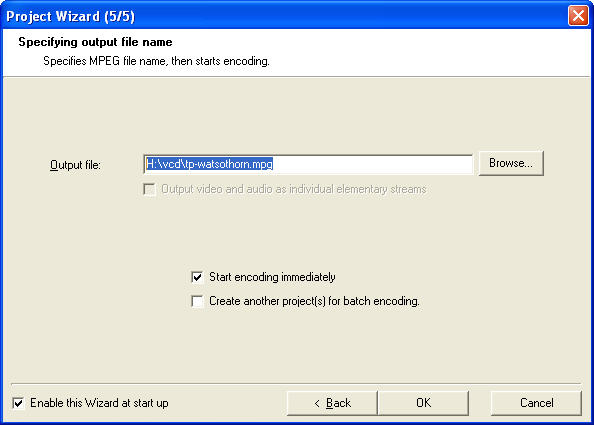Uncheck the Enable this Wizard at start up box
Viewport: 594px width, 425px height.
[x=18, y=403]
